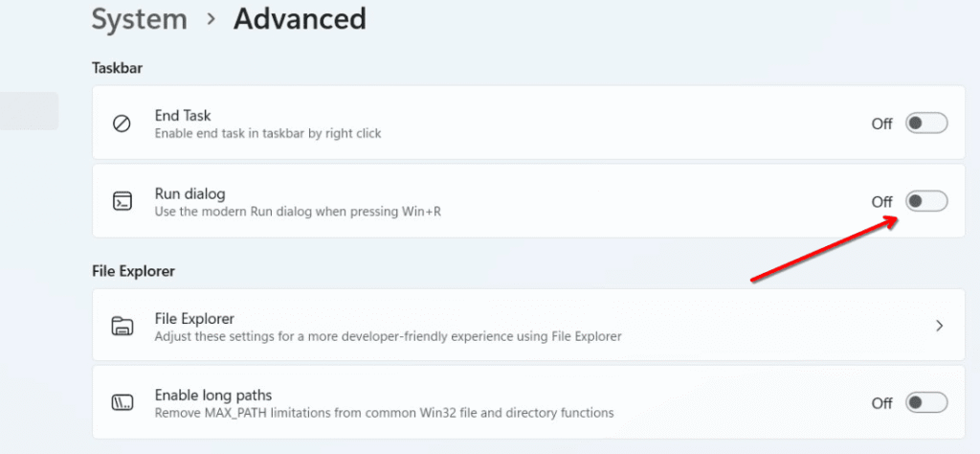Screen dimensions: 980x454
Task: Toggle the Enable long paths switch
Action: pyautogui.click(x=925, y=403)
